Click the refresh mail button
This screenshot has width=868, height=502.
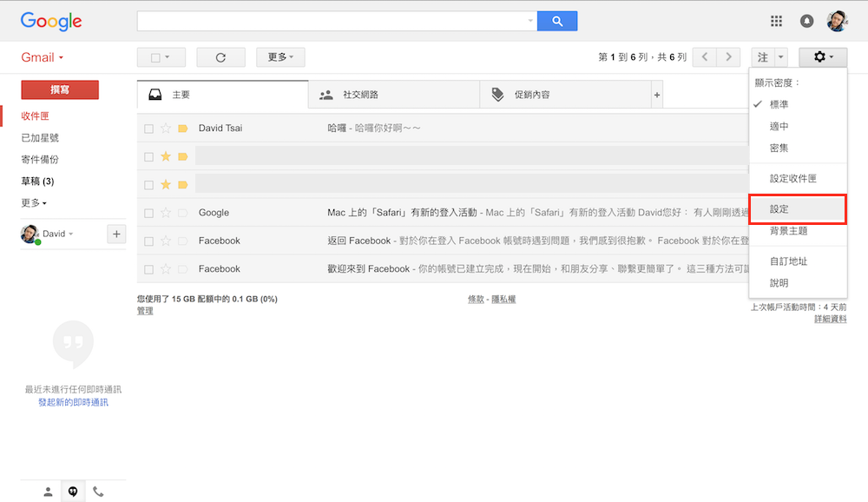[220, 57]
